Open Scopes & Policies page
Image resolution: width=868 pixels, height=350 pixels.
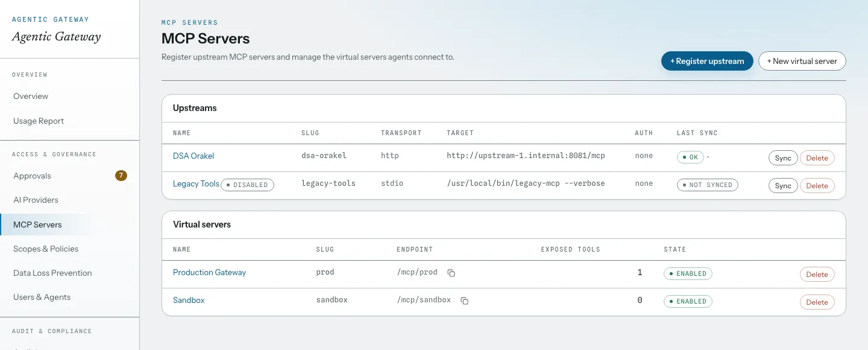69,249
